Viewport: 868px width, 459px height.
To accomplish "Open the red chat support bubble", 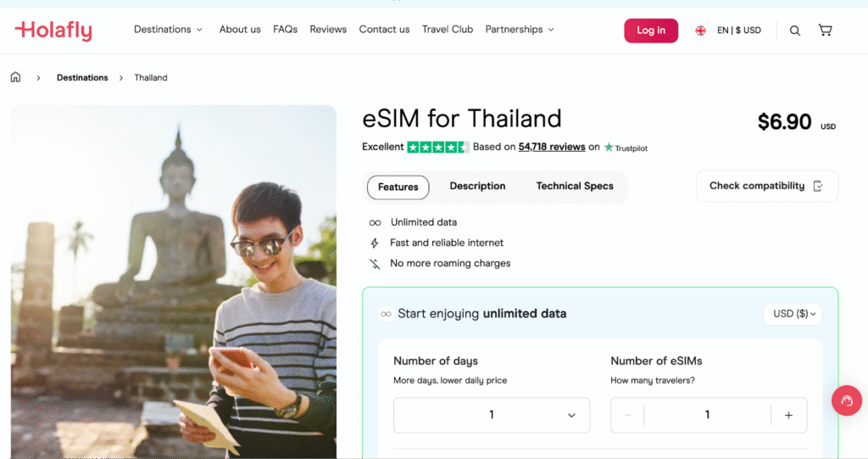I will tap(846, 400).
